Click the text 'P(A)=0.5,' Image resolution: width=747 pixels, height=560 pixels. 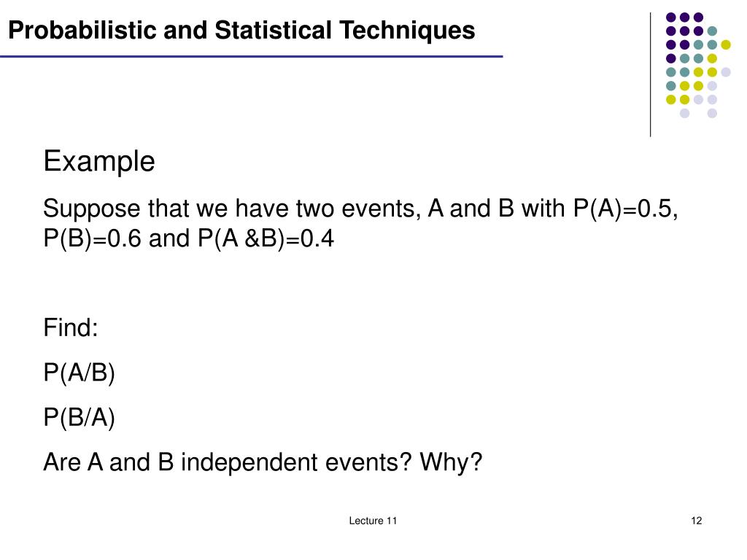coord(625,209)
